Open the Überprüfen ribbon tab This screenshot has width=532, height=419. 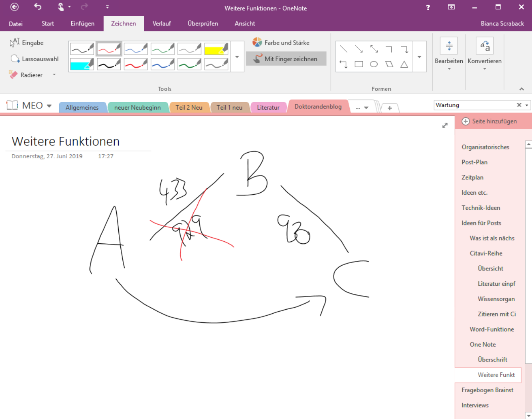tap(203, 23)
